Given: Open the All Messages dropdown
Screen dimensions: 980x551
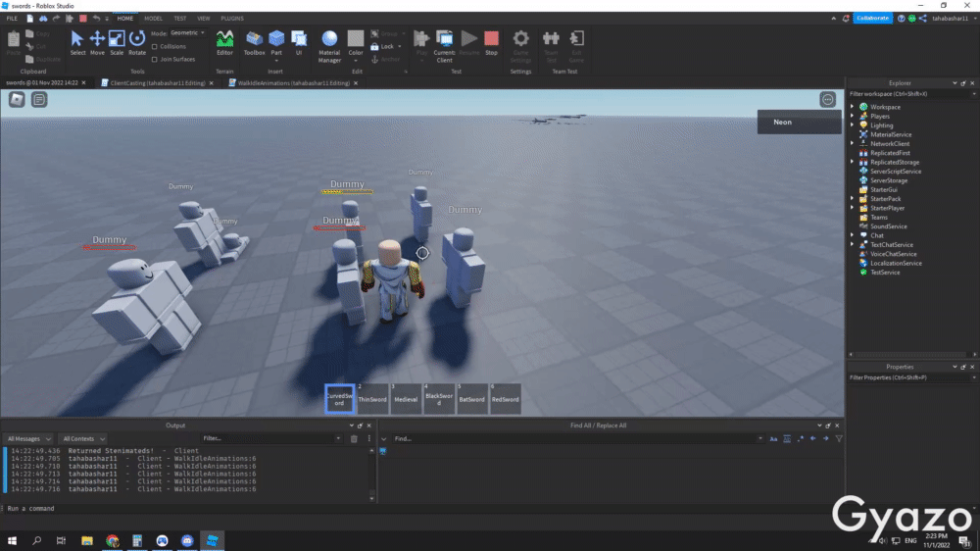Looking at the screenshot, I should click(x=28, y=438).
